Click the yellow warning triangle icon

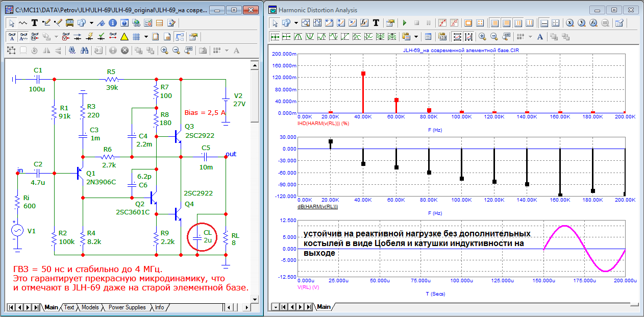point(124,36)
